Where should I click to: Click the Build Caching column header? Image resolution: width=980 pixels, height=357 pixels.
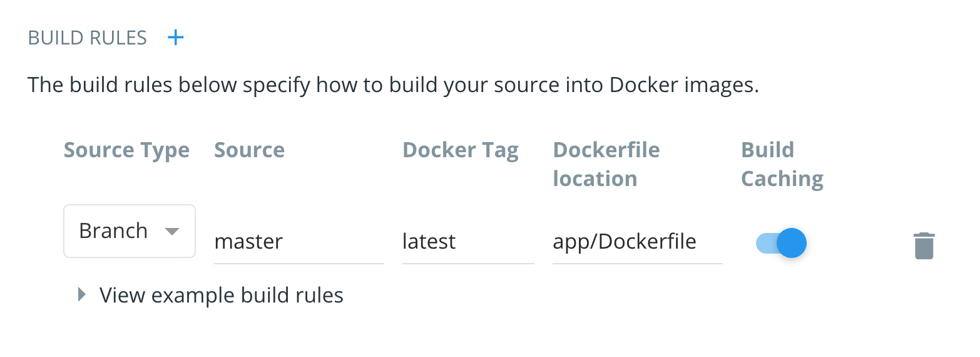click(x=782, y=164)
